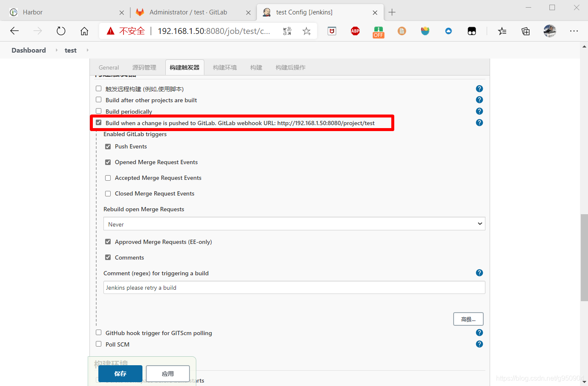Close the test Config Jenkins tab

[375, 13]
